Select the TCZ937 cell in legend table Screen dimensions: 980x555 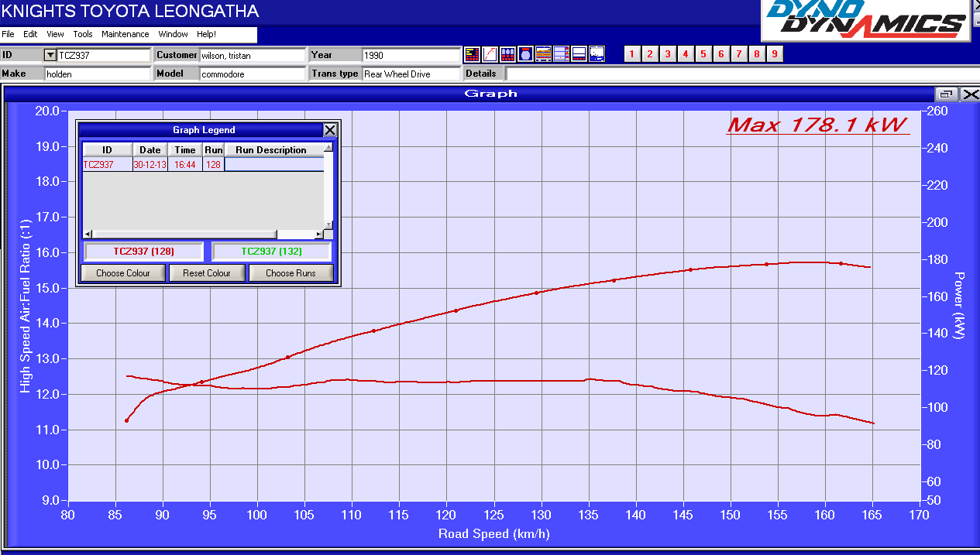[107, 165]
